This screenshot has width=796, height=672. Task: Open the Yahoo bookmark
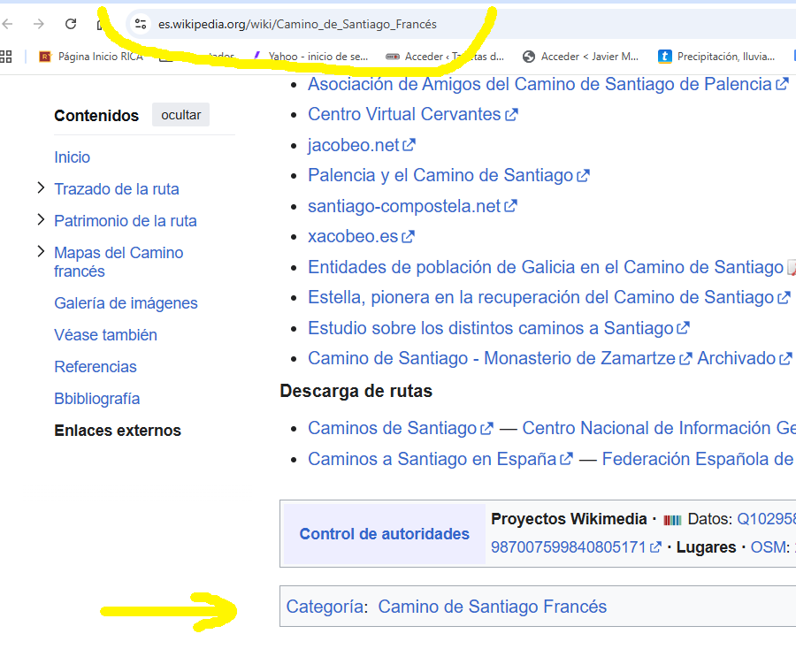tap(310, 57)
